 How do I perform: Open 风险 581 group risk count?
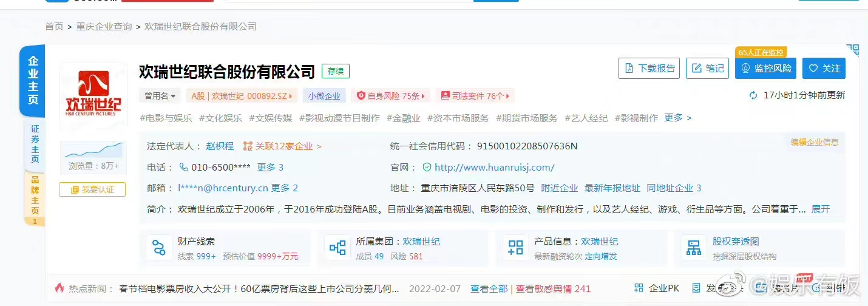click(407, 256)
